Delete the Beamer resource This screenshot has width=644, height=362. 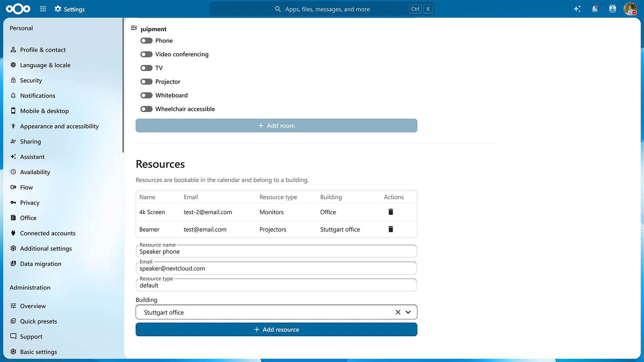pyautogui.click(x=391, y=229)
